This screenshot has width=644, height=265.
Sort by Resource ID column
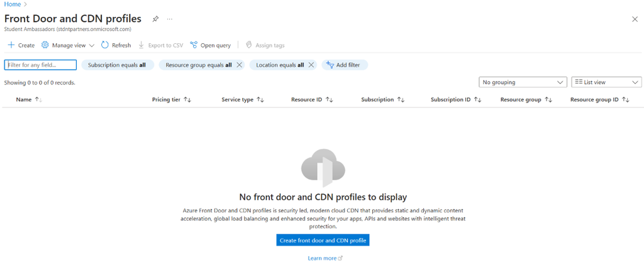pos(312,100)
